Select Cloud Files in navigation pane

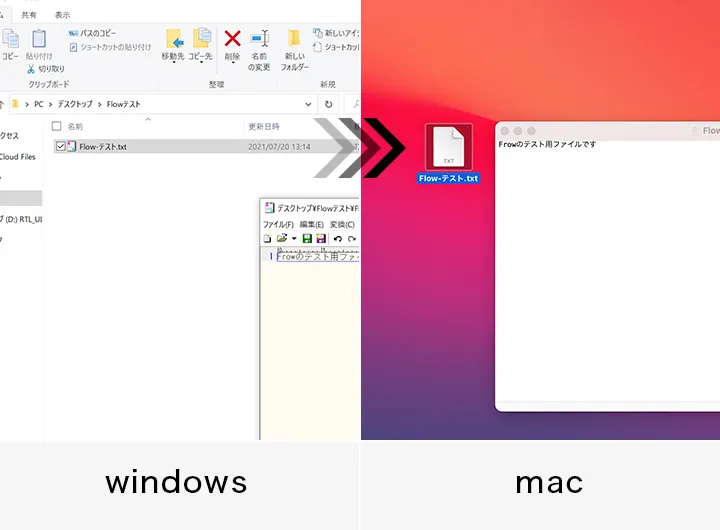pyautogui.click(x=17, y=157)
